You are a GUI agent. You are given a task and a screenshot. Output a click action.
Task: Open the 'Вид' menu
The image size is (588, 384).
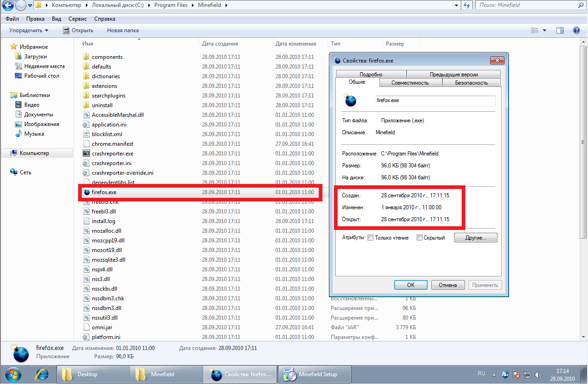pos(57,19)
